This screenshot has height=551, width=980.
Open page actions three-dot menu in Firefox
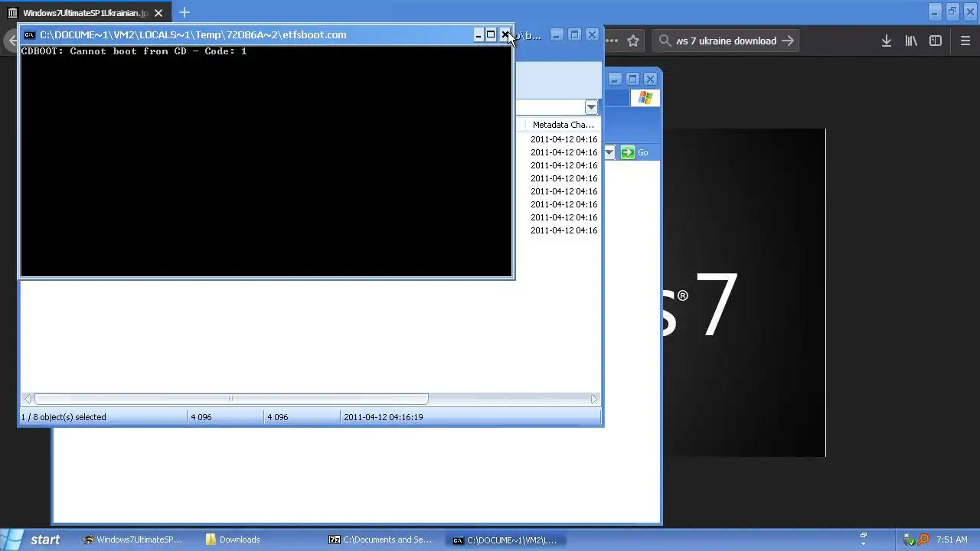[x=612, y=41]
